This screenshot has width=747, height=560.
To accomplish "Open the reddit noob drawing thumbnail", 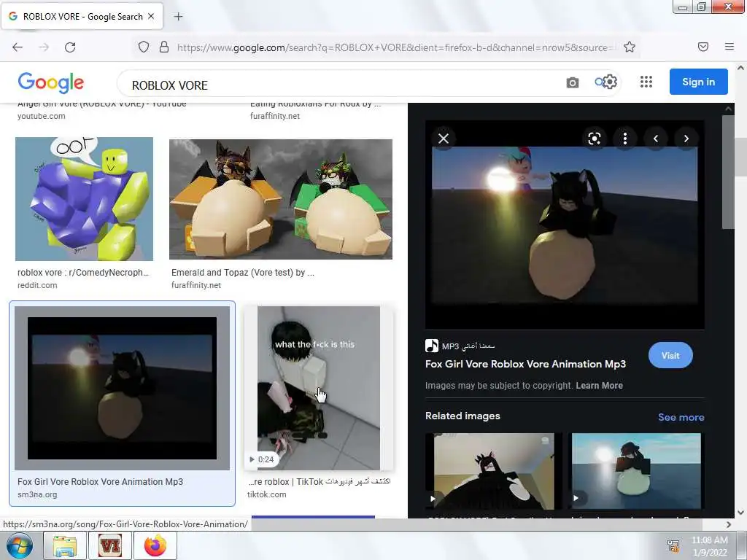I will click(x=85, y=199).
